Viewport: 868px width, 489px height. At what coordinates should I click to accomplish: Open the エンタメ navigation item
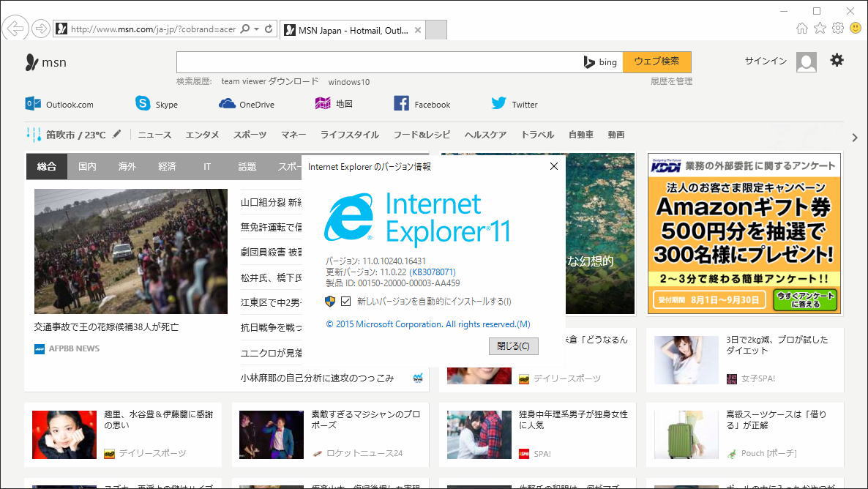click(202, 135)
